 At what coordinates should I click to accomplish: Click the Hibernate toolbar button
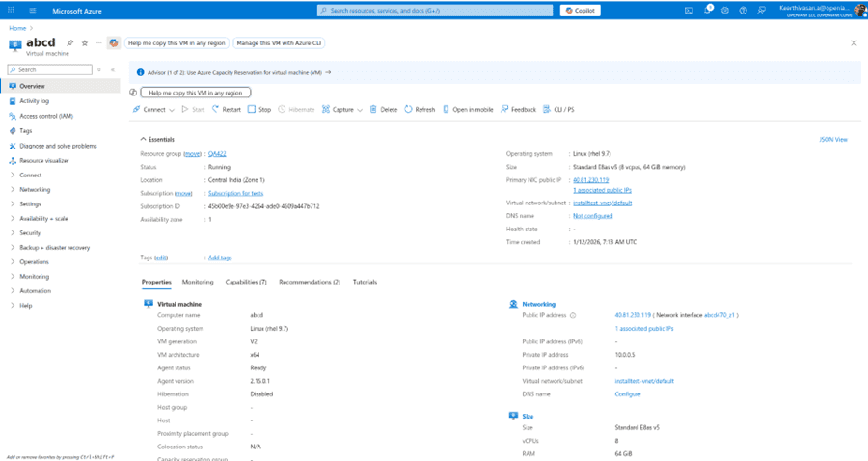coord(296,110)
